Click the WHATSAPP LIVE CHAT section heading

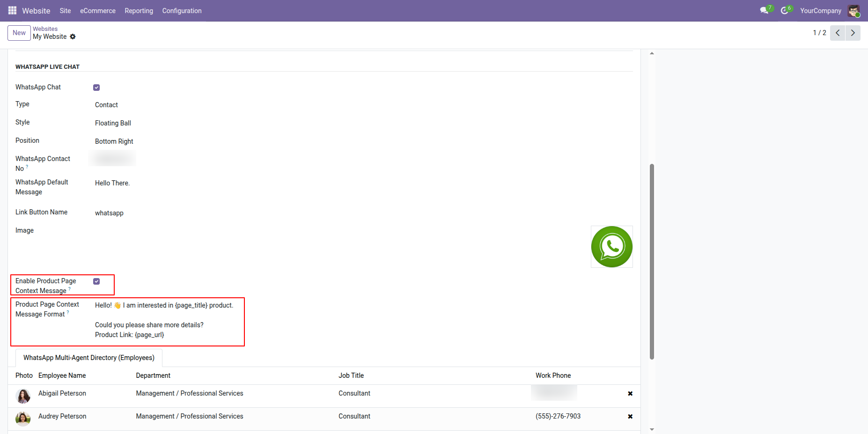47,67
